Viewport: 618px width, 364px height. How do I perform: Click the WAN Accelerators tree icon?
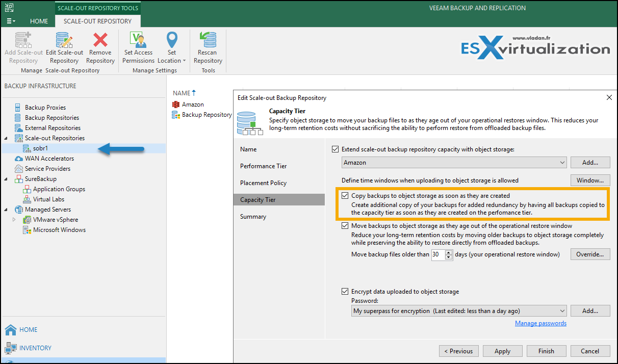tap(18, 159)
